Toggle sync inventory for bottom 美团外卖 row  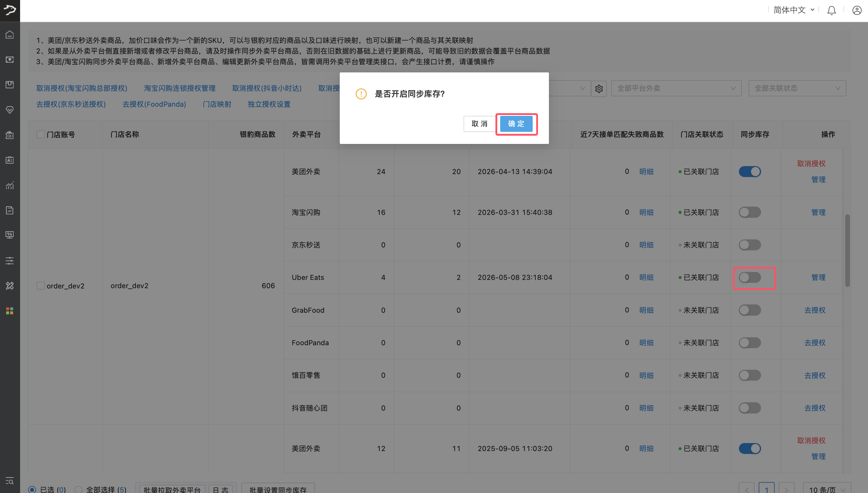(x=750, y=449)
